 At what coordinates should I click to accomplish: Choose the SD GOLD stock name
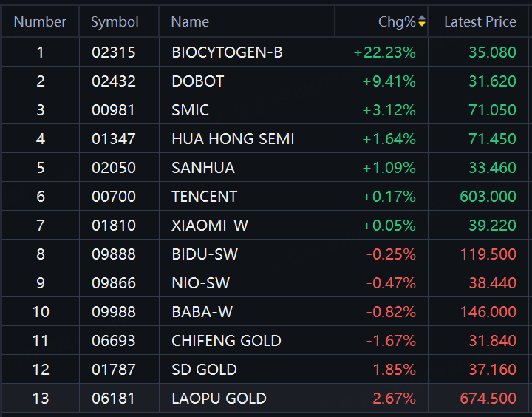[204, 370]
